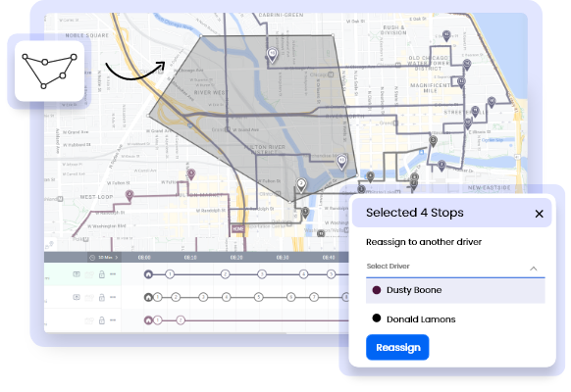Click the maroon HOME marker on map
The width and height of the screenshot is (571, 392).
(x=237, y=229)
